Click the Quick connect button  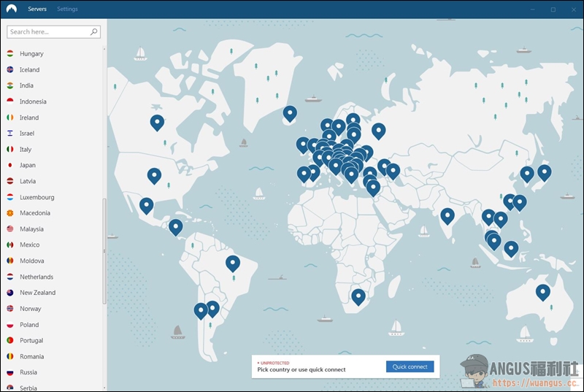click(410, 366)
